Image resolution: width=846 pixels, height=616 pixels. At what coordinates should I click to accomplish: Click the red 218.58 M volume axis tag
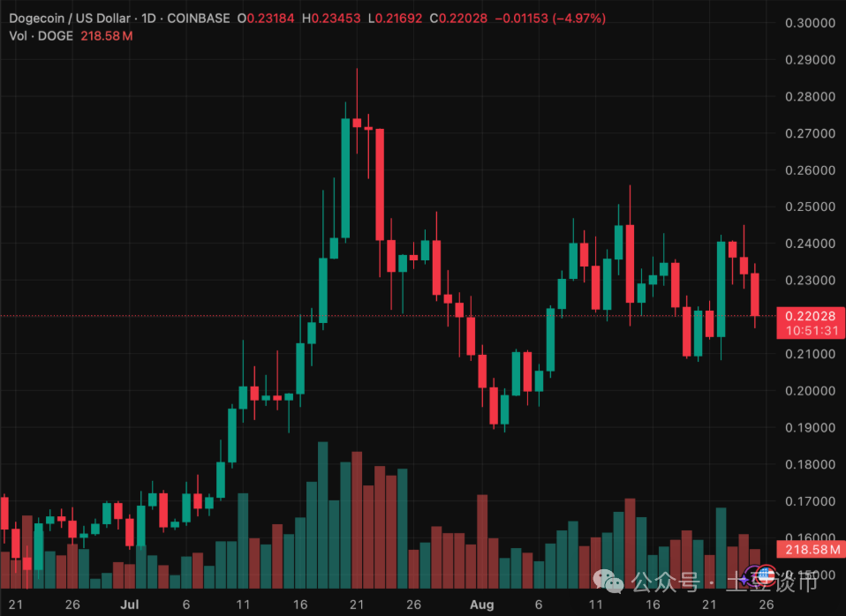click(x=810, y=550)
